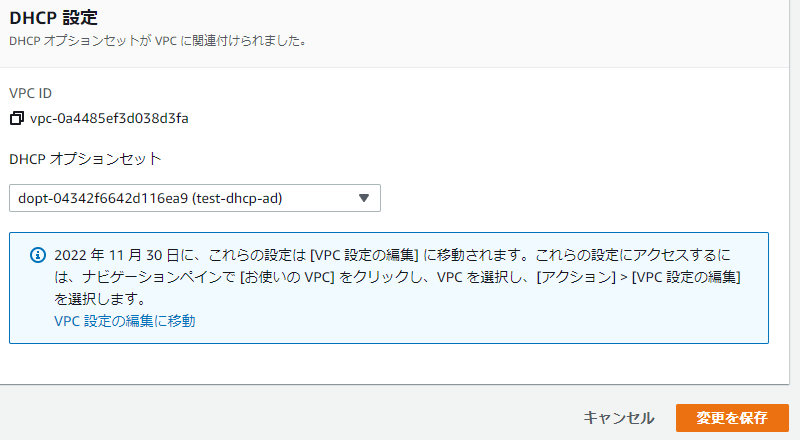This screenshot has height=440, width=800.
Task: Follow the VPC 設定の編集に移動 link
Action: click(x=124, y=321)
